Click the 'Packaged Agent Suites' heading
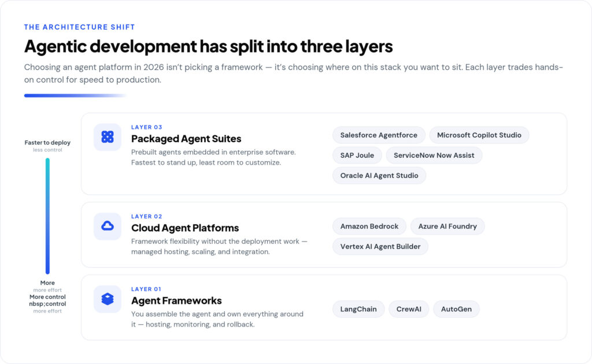Viewport: 592px width, 364px height. 186,139
